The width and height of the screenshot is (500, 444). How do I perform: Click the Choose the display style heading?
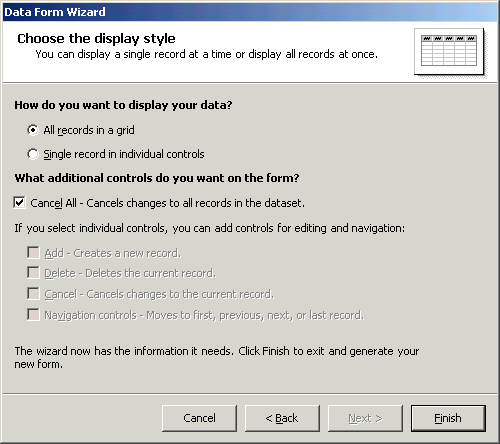[96, 39]
